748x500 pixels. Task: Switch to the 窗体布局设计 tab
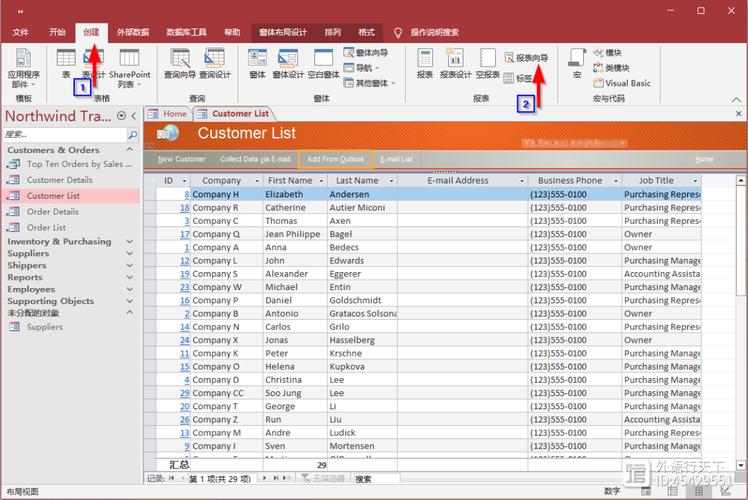(283, 32)
